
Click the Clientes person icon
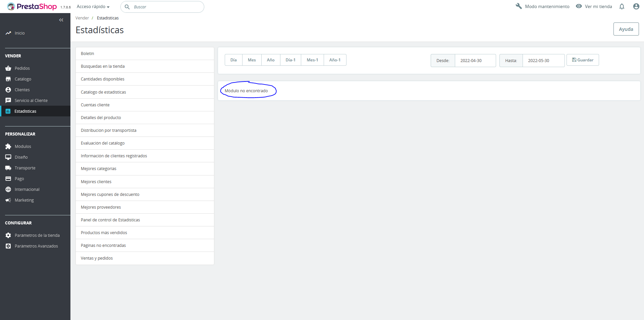pyautogui.click(x=8, y=90)
